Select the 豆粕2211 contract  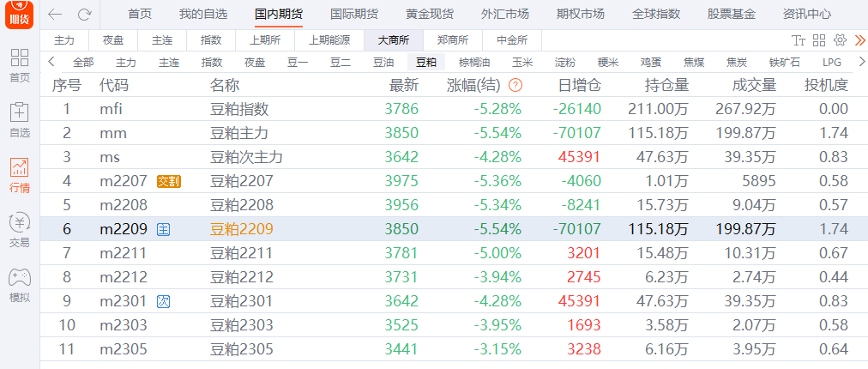click(x=454, y=253)
